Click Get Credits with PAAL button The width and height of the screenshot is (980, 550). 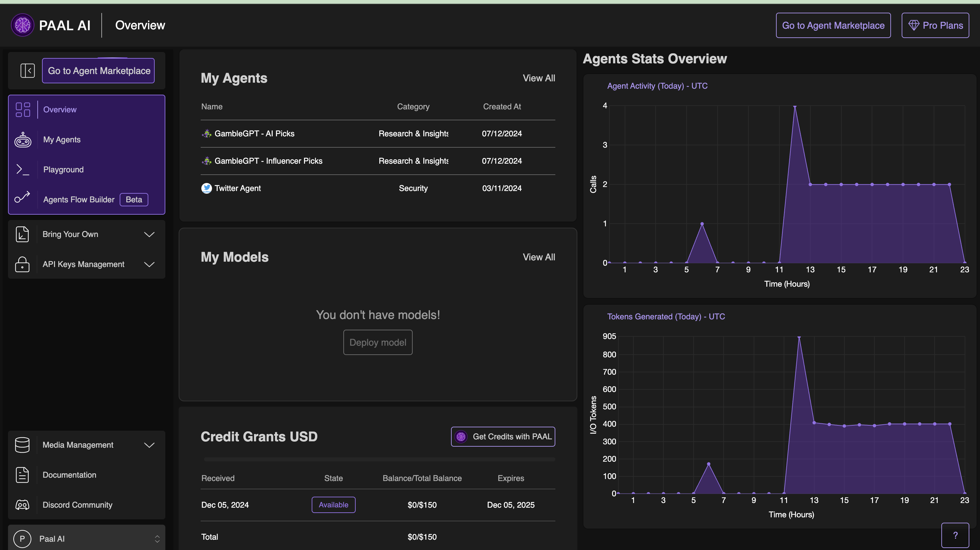pyautogui.click(x=503, y=437)
